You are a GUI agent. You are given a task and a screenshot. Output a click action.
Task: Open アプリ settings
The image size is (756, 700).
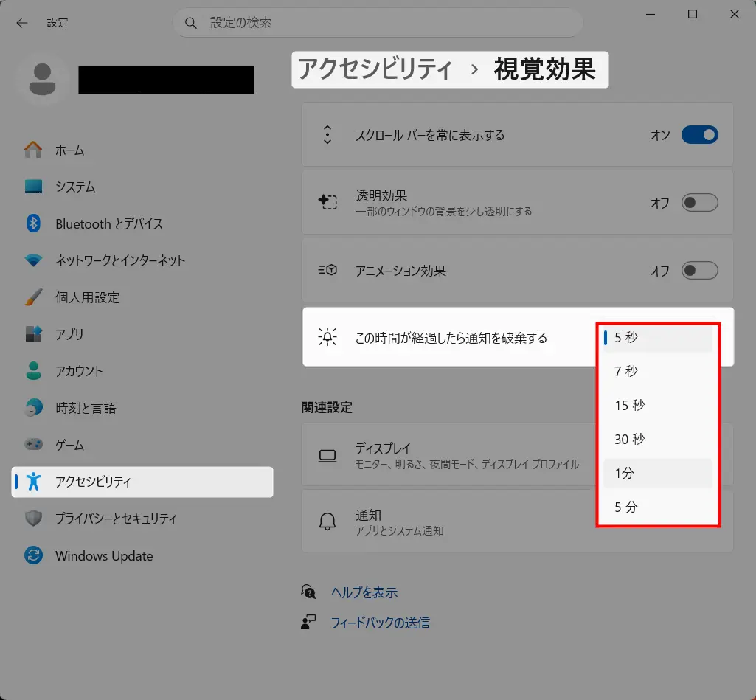(142, 333)
